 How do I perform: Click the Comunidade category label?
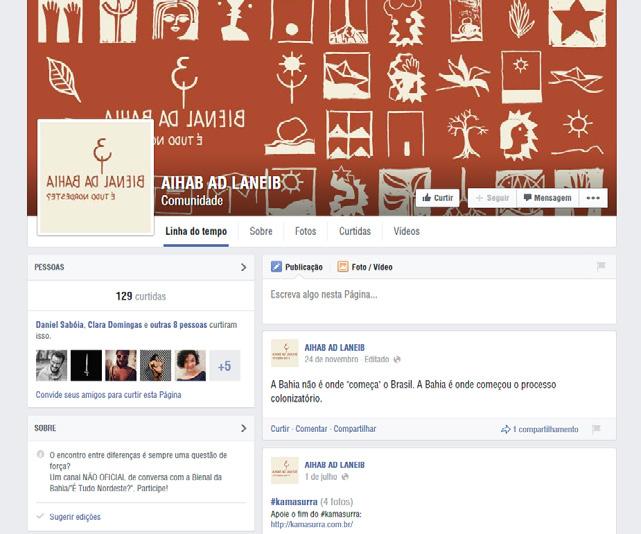click(192, 200)
